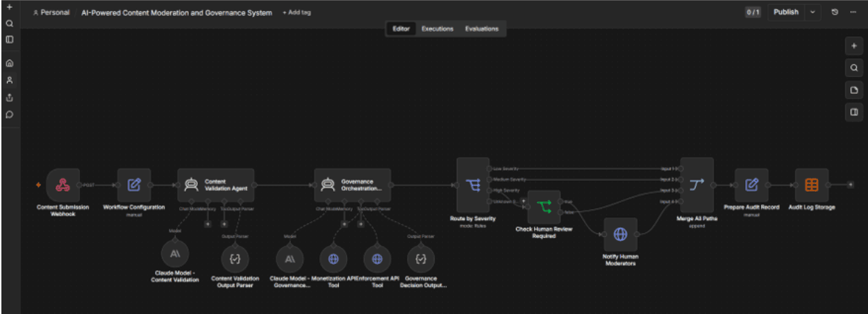
Task: Select the Workflow Configuration node
Action: 134,185
